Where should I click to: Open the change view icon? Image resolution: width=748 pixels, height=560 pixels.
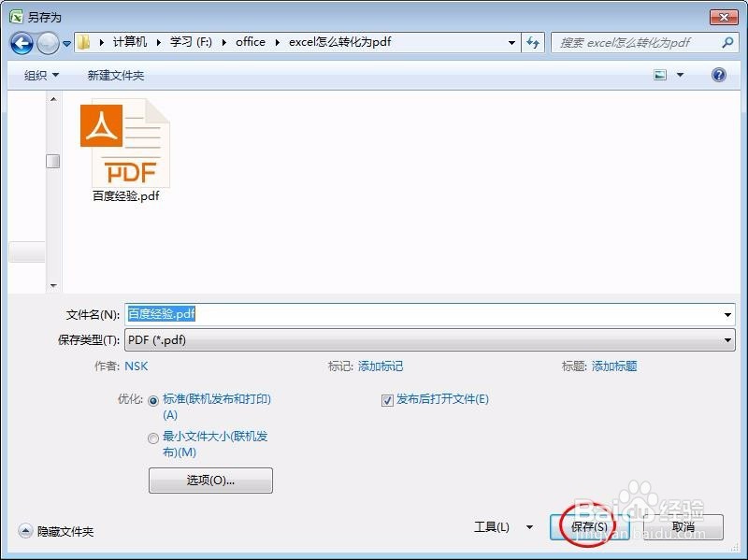tap(660, 75)
